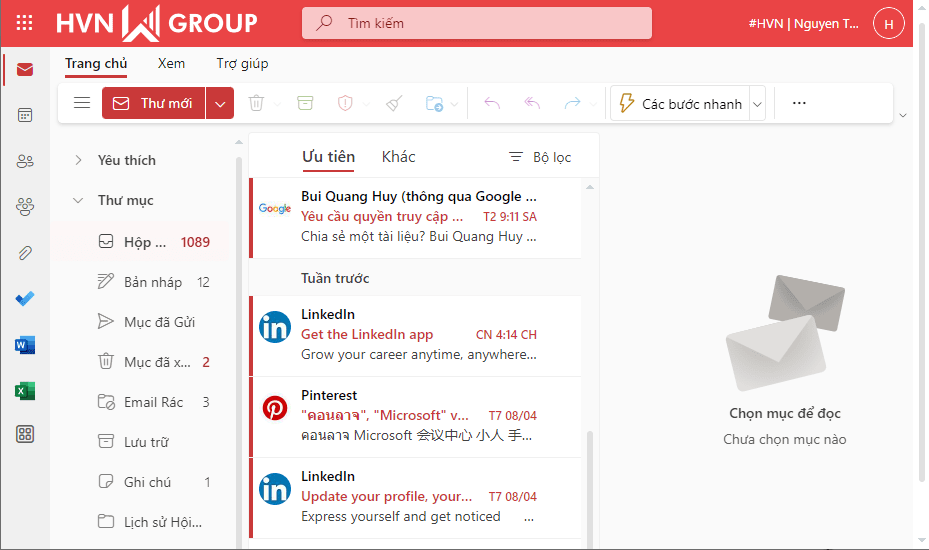Image resolution: width=929 pixels, height=550 pixels.
Task: Switch to the Trang chủ tab
Action: [96, 63]
